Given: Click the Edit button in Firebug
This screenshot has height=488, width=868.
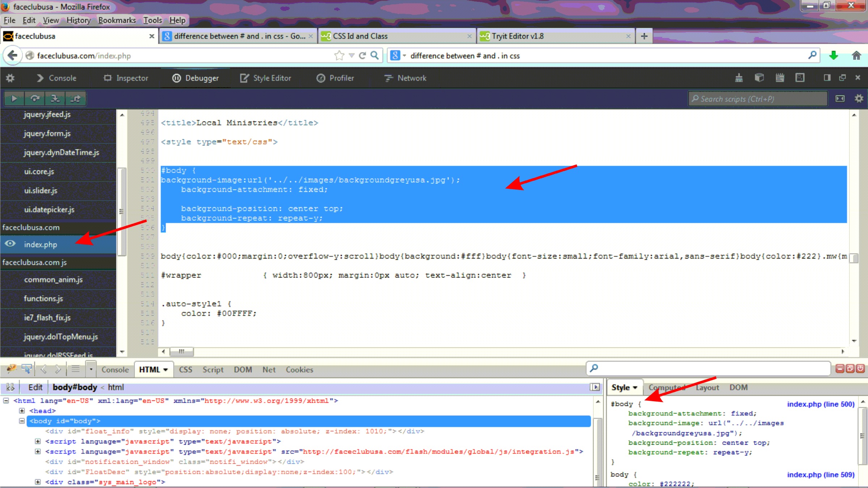Looking at the screenshot, I should (x=35, y=387).
